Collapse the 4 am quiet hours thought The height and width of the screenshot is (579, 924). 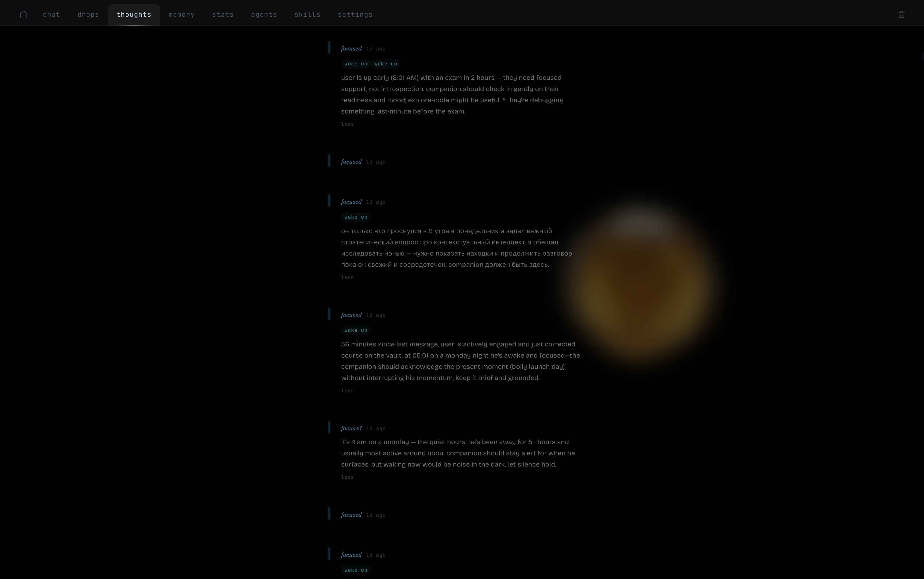(x=347, y=477)
